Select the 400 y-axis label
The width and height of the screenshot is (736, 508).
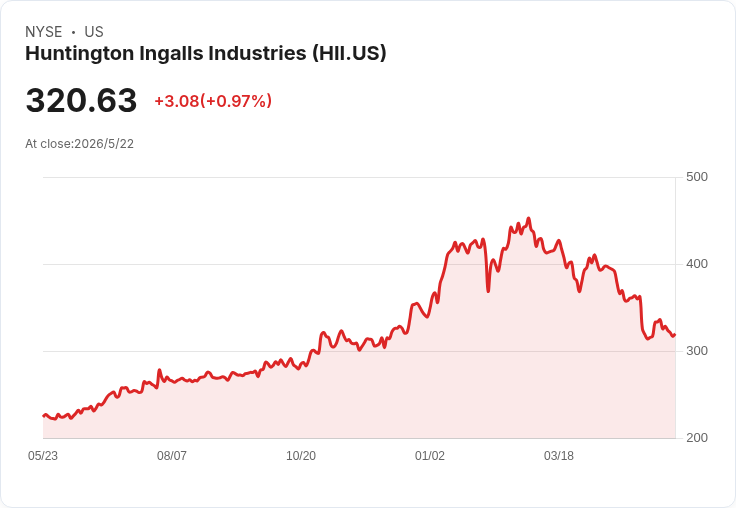(x=697, y=264)
